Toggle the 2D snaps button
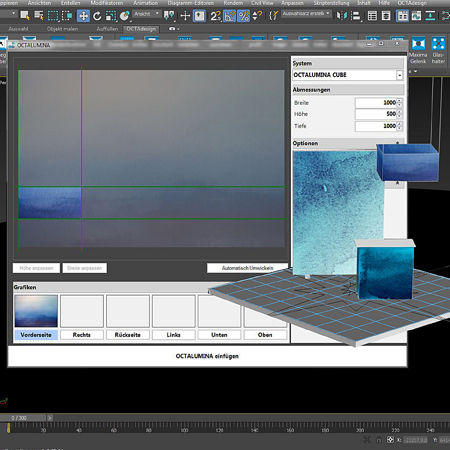 tap(216, 16)
